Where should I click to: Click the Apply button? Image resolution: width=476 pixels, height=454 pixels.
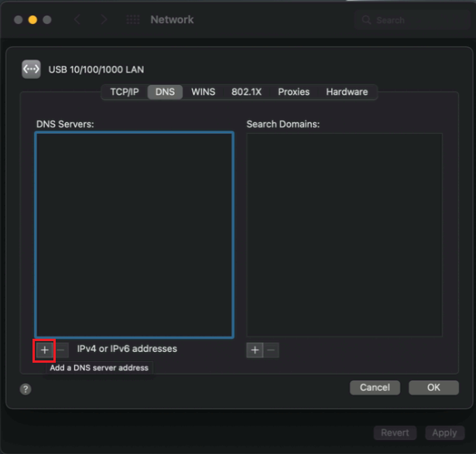coord(444,433)
